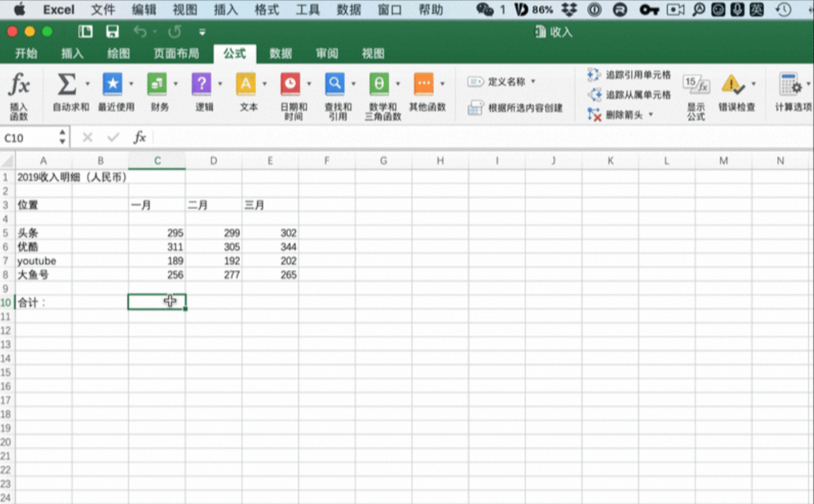
Task: Open the Other Functions orange icon
Action: (x=424, y=84)
